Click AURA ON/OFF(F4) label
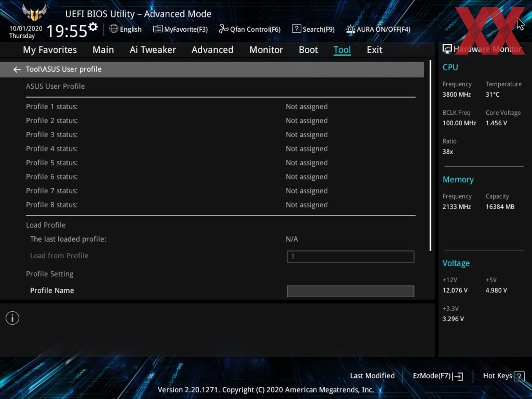 click(383, 29)
